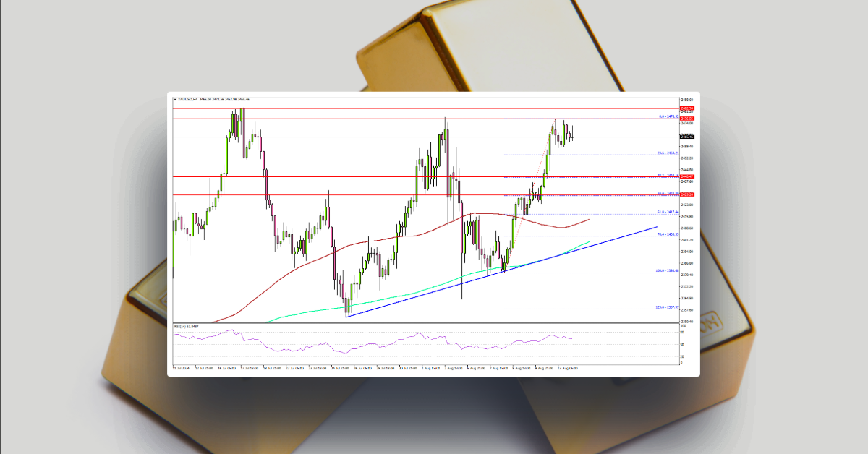Select the 2440.47 highlighted price tag
Viewport: 868px width, 454px height.
tap(686, 175)
